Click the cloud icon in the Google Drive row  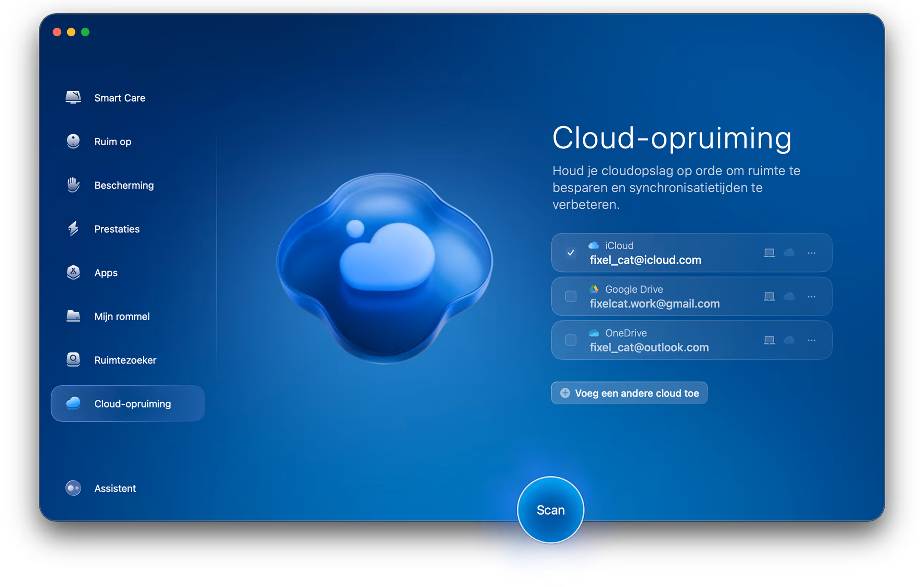pos(789,296)
